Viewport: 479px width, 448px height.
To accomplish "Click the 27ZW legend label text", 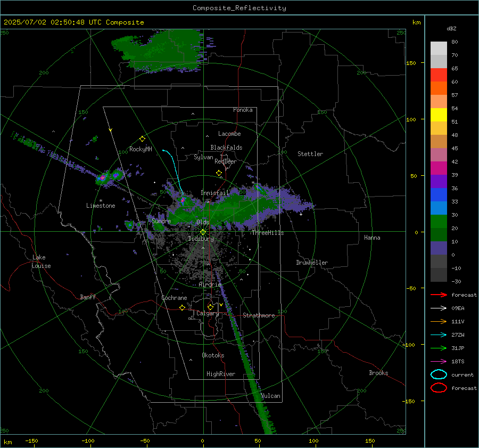I will tap(458, 335).
